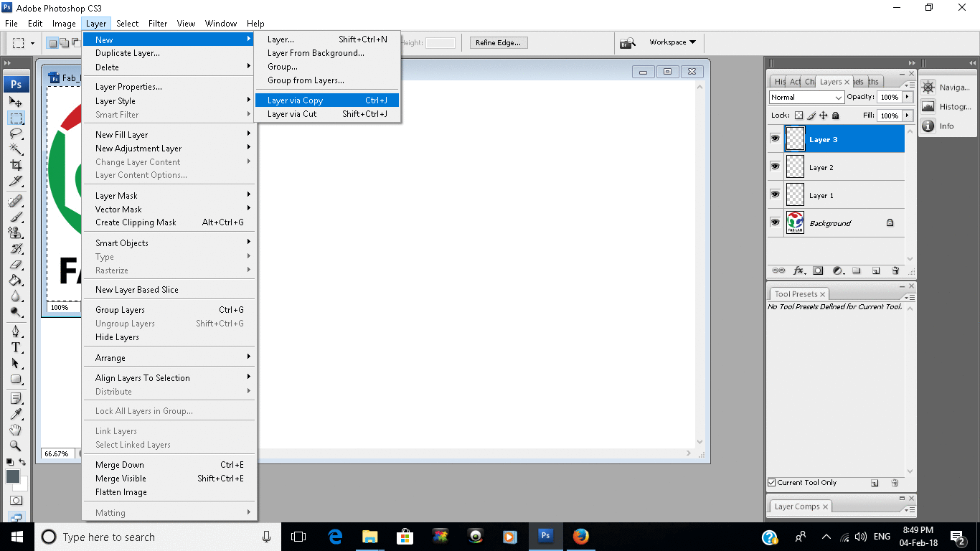The width and height of the screenshot is (980, 551).
Task: Expand the Layer Style submenu
Action: coord(169,101)
